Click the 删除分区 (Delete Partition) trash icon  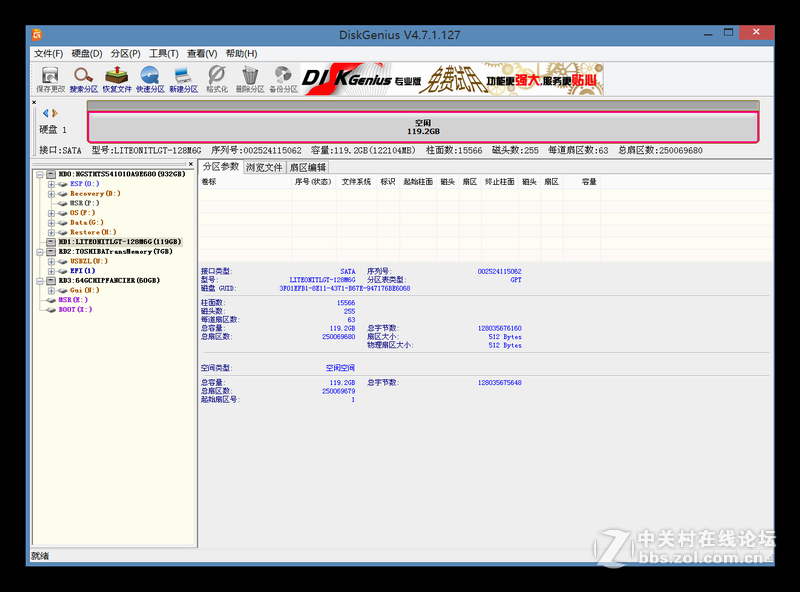coord(247,77)
